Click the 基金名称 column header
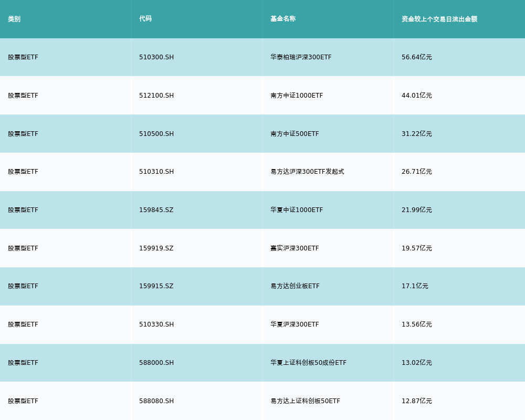The image size is (525, 420). coord(283,19)
